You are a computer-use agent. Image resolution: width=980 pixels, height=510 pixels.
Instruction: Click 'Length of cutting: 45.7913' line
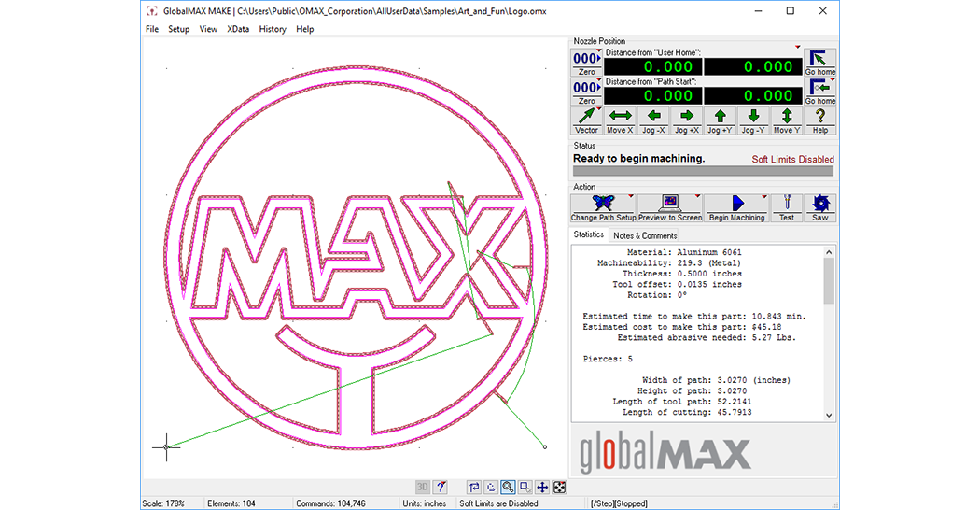(x=687, y=412)
